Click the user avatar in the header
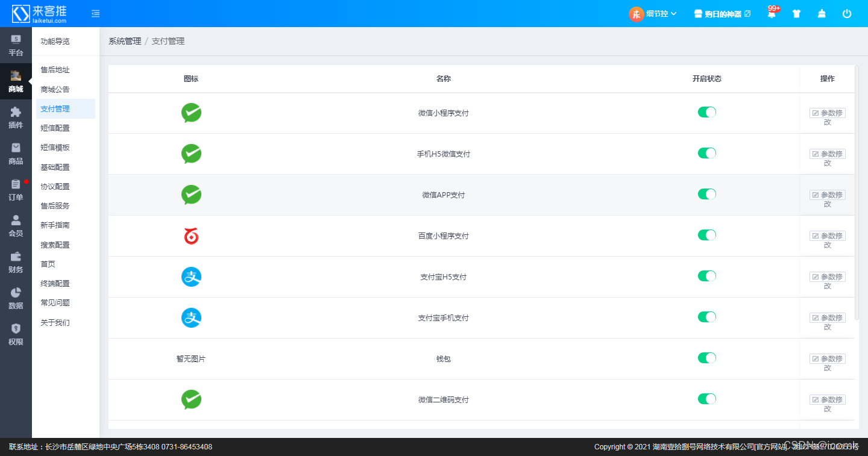Image resolution: width=868 pixels, height=456 pixels. (636, 14)
